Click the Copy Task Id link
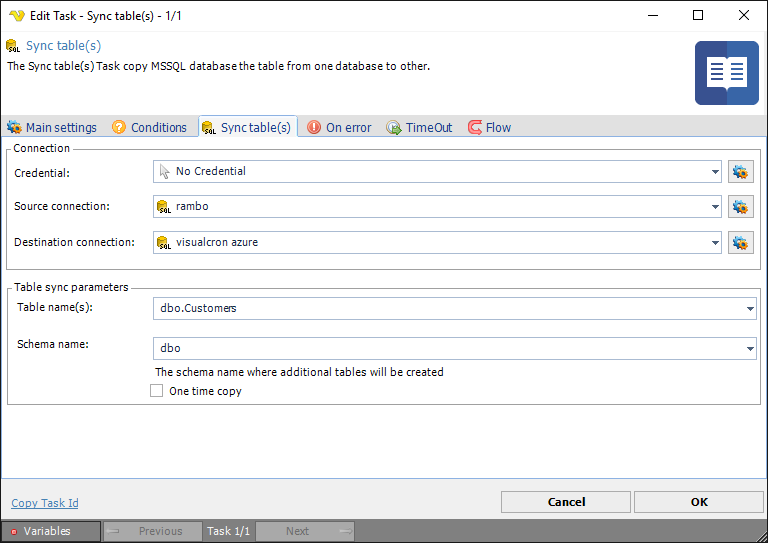 (45, 503)
